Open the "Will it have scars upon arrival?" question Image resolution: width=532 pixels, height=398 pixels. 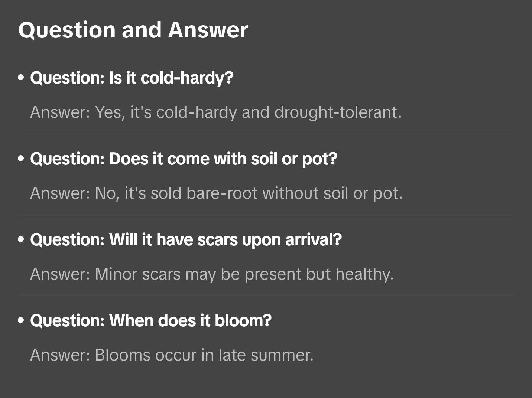coord(186,240)
